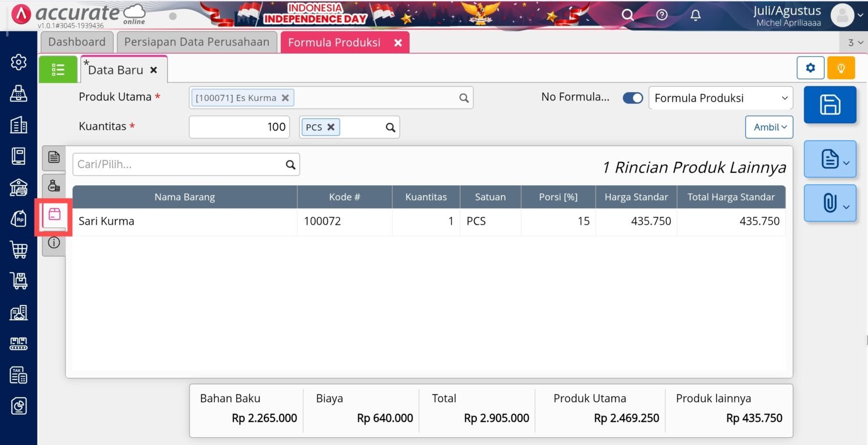Open the Ambil dropdown
This screenshot has height=445, width=868.
(x=769, y=127)
